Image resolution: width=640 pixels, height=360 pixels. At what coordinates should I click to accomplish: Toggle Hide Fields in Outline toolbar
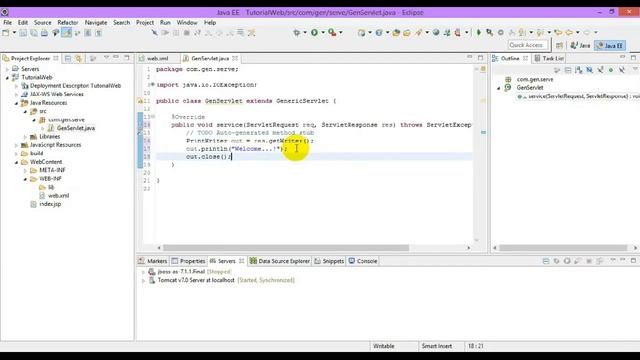[x=589, y=70]
